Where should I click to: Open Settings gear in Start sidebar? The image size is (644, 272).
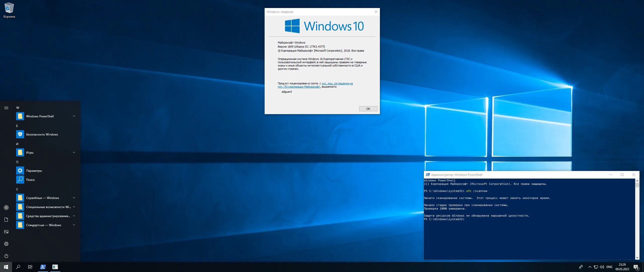6,244
